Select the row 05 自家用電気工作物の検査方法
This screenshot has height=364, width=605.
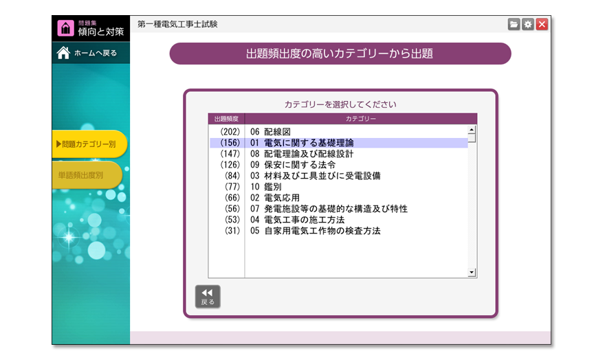pos(339,231)
